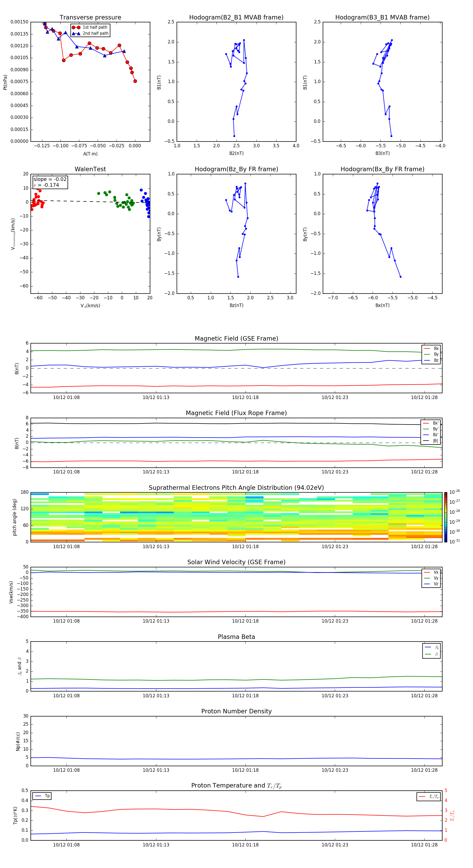Click the 'Pt(nPa)' y-axis label

pyautogui.click(x=5, y=82)
